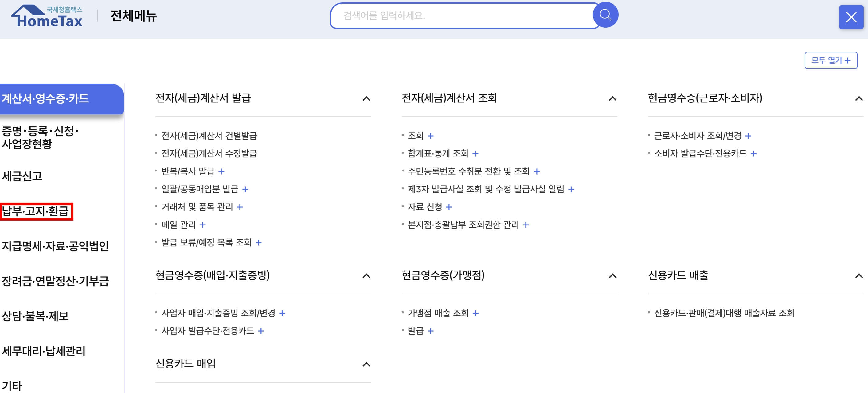Click the magnifier search icon
The width and height of the screenshot is (868, 393).
pos(605,15)
